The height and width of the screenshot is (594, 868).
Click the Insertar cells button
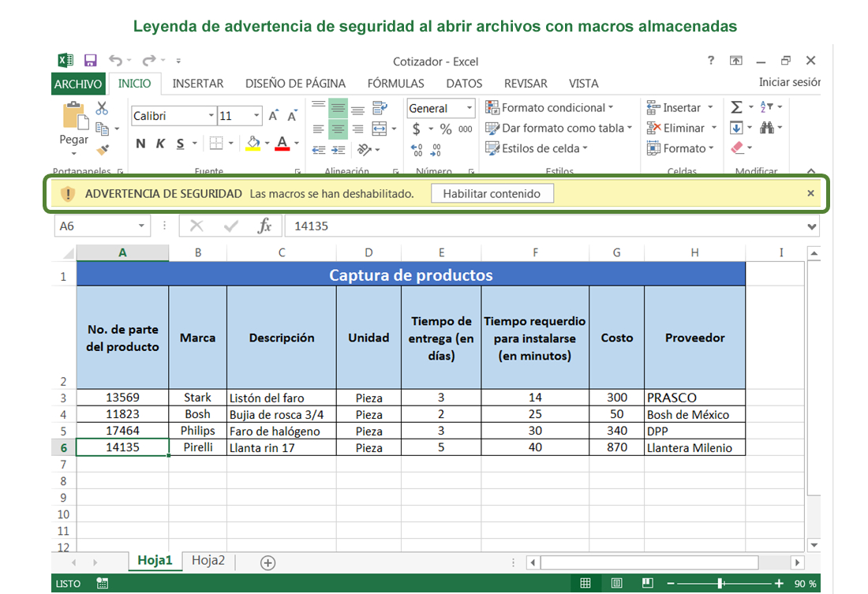point(681,107)
